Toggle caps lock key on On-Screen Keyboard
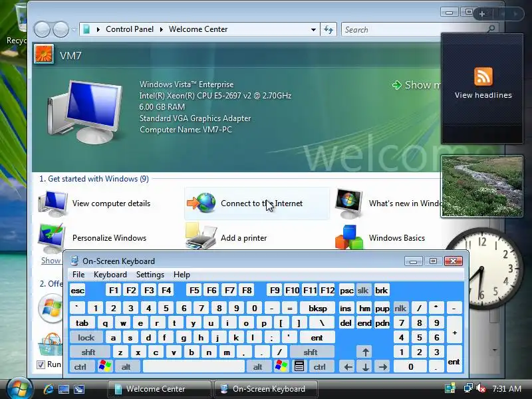This screenshot has height=399, width=532. [x=86, y=337]
